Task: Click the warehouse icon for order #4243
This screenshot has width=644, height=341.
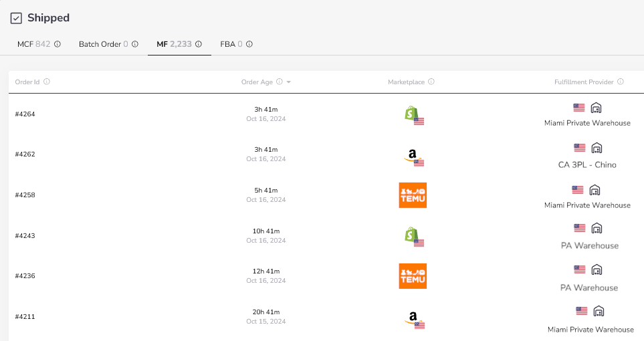Action: pyautogui.click(x=597, y=229)
